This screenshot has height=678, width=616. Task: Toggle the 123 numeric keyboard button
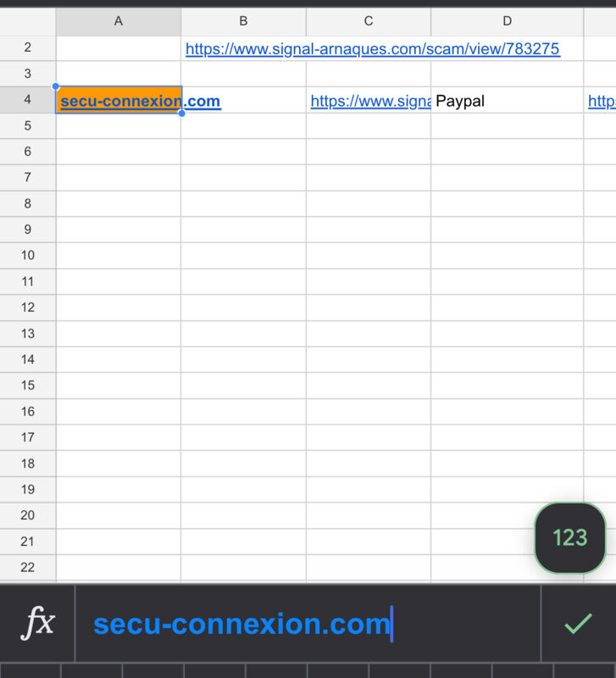pyautogui.click(x=570, y=538)
